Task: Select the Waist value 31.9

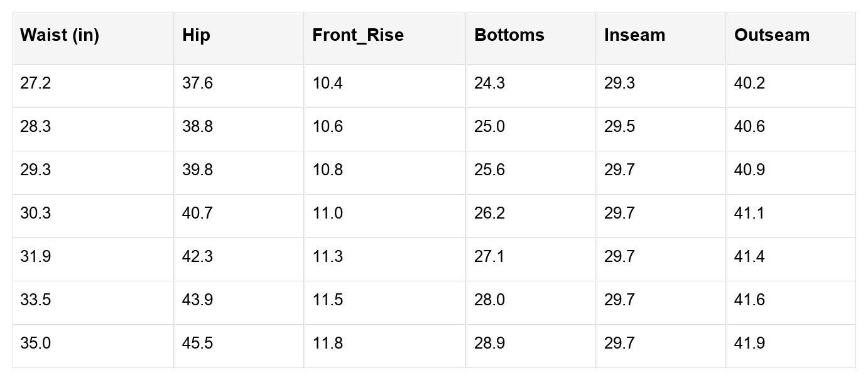Action: tap(35, 257)
